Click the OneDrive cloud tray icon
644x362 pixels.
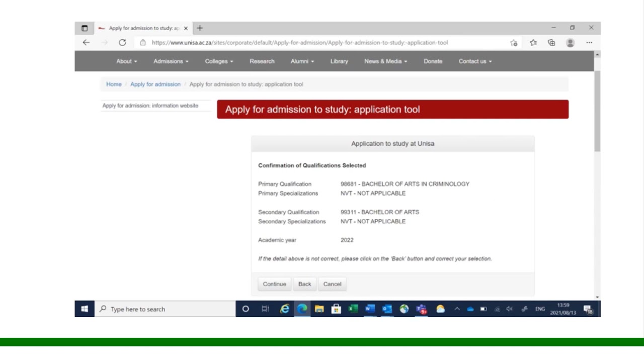point(470,309)
